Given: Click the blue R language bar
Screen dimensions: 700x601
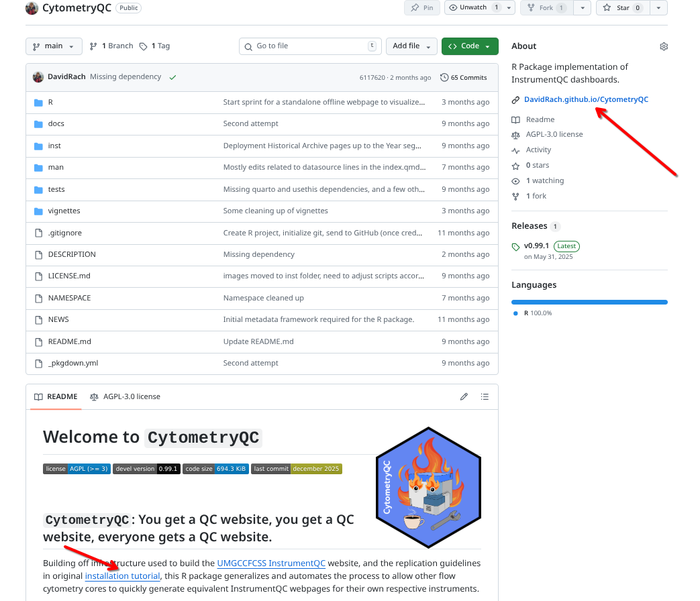Looking at the screenshot, I should click(x=589, y=302).
